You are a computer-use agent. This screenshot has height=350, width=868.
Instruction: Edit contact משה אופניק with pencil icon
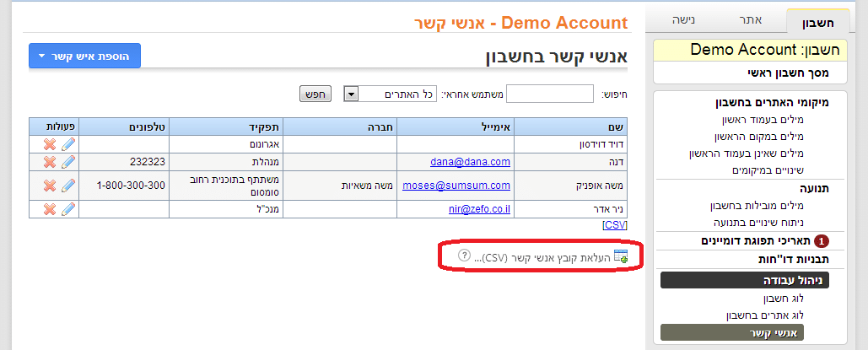tap(67, 186)
